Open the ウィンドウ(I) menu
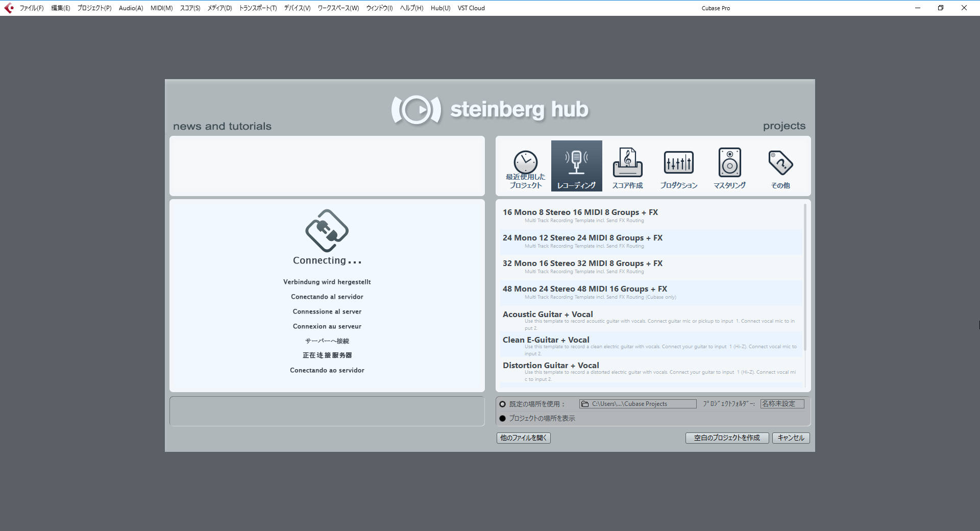The image size is (980, 531). point(379,8)
